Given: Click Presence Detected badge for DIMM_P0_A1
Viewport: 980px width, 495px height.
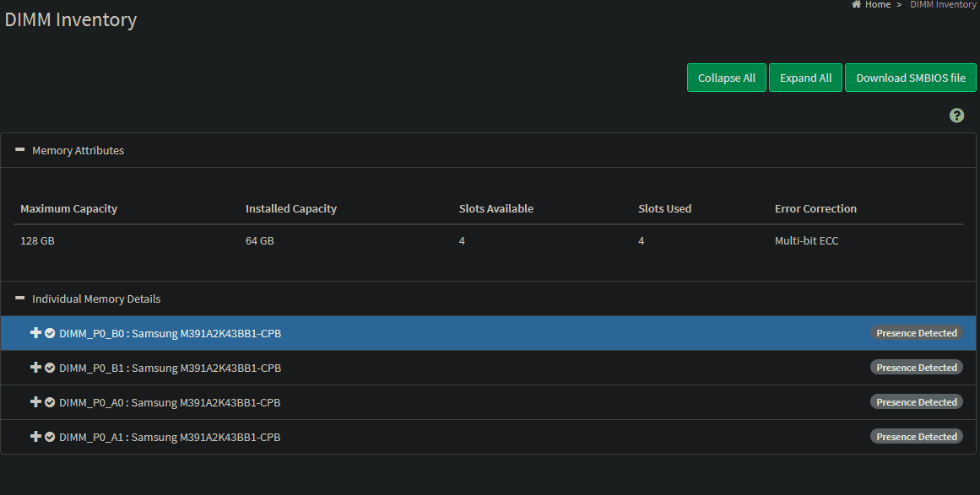Looking at the screenshot, I should (916, 437).
